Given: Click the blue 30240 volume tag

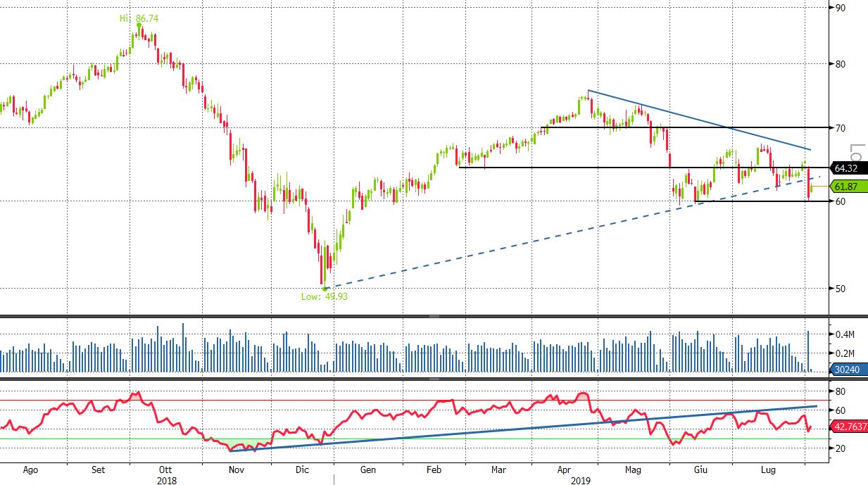Looking at the screenshot, I should [849, 368].
